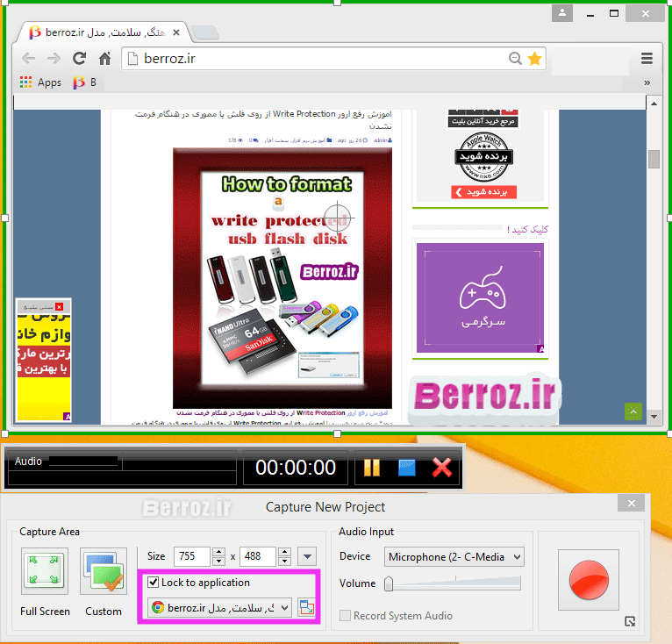Image resolution: width=672 pixels, height=644 pixels.
Task: Click the capture height field 488
Action: click(258, 556)
